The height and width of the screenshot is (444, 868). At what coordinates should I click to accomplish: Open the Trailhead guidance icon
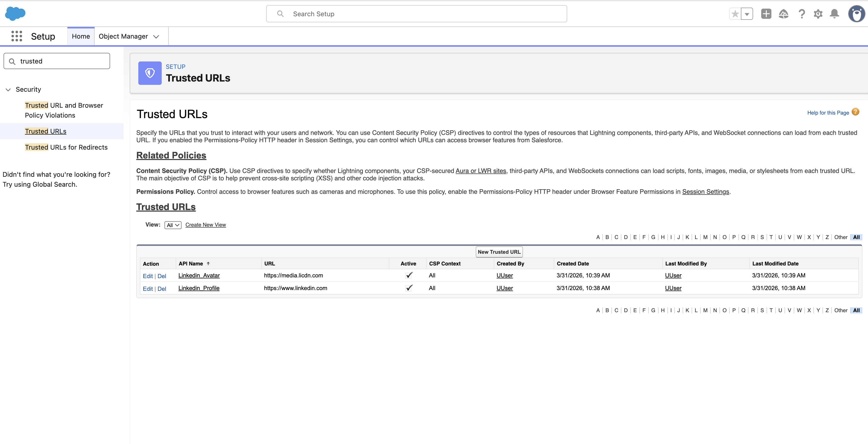pos(783,14)
